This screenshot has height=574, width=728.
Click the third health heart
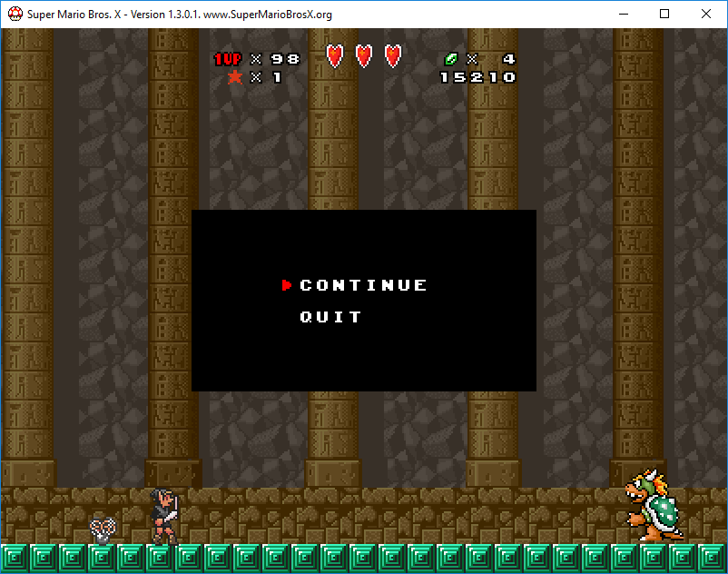(x=393, y=56)
